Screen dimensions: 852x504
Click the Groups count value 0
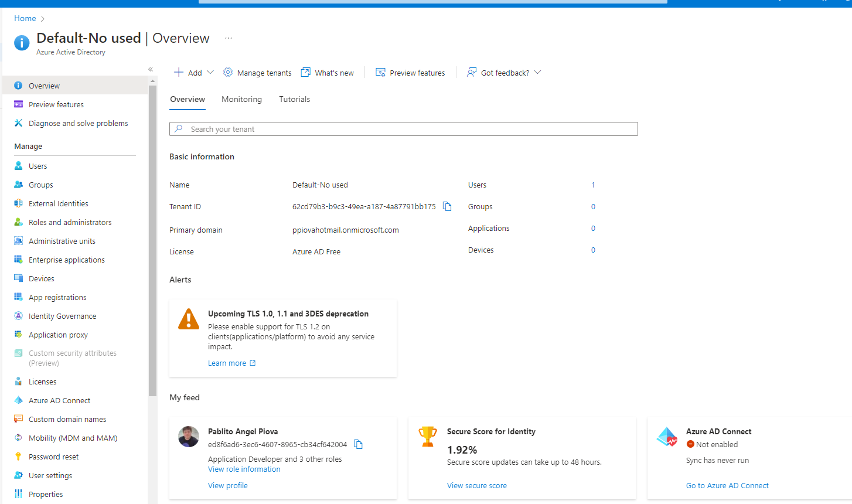(593, 206)
